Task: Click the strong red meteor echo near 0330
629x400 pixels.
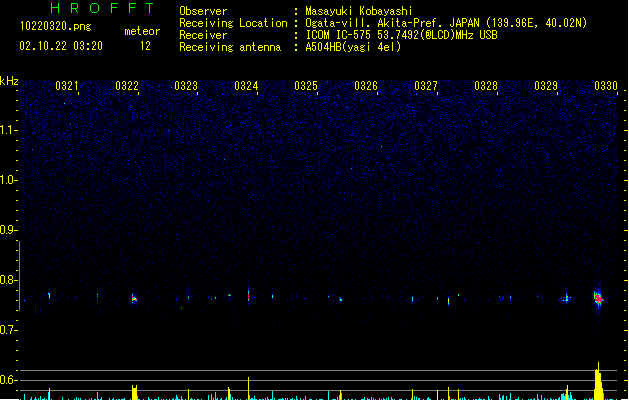Action: click(598, 298)
